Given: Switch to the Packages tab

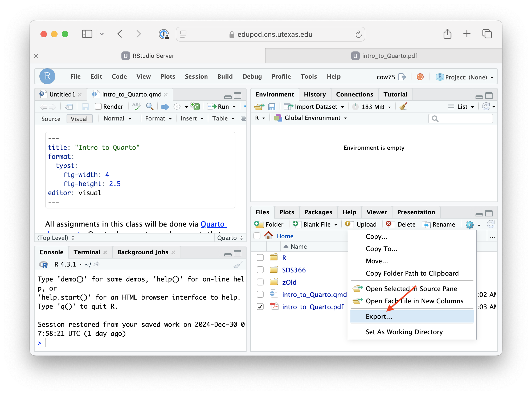Looking at the screenshot, I should (x=318, y=212).
